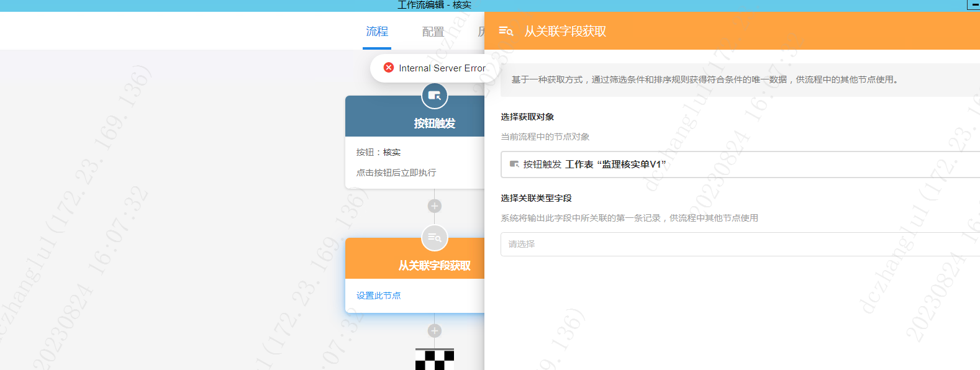Open the 按钮触发 工作表 object dropdown
This screenshot has width=980, height=370.
click(740, 165)
